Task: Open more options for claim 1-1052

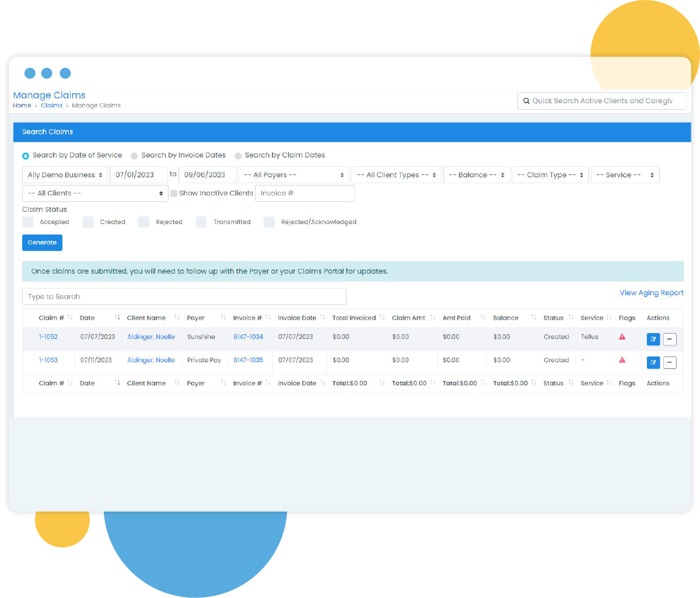Action: tap(670, 339)
